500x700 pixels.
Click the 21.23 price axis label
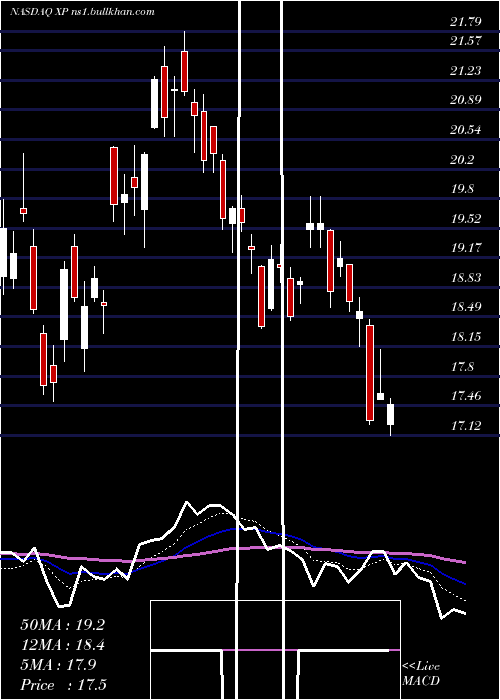pos(466,71)
